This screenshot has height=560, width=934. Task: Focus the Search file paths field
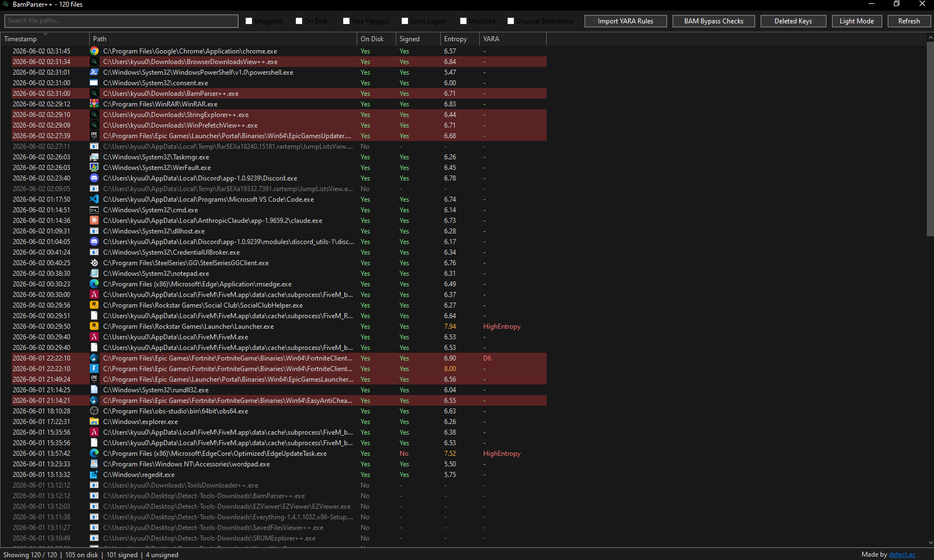point(121,21)
